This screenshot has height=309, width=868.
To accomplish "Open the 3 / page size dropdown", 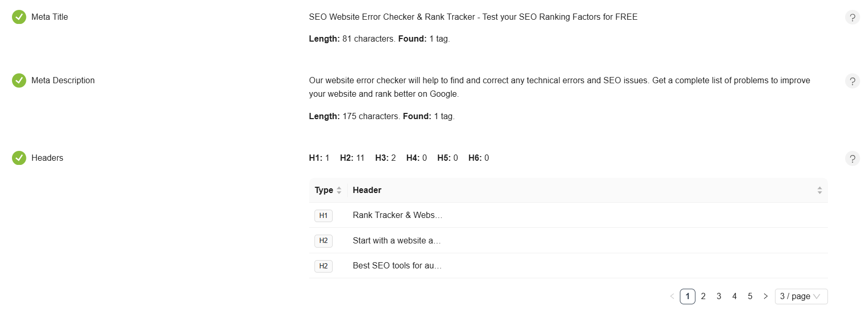I will (x=800, y=297).
